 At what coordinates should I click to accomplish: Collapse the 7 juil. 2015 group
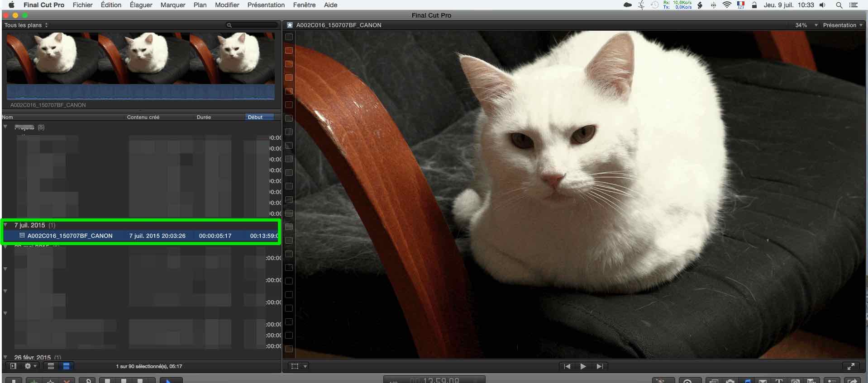[x=5, y=225]
